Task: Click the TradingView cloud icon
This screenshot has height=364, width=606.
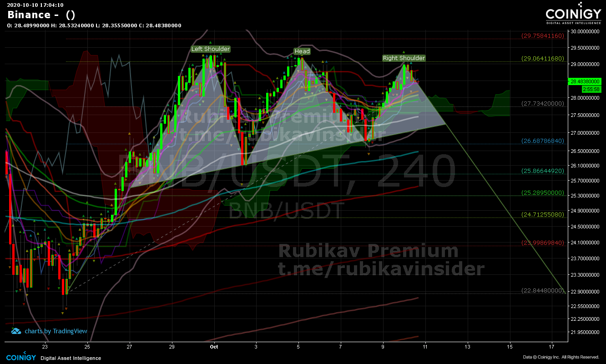Action: point(15,331)
